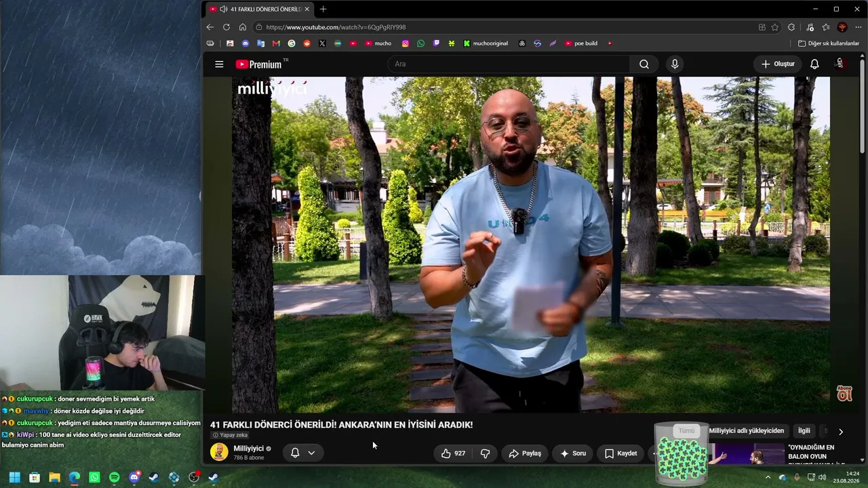Open the volume speaker icon in system tray
Viewport: 868px width, 488px height.
(822, 477)
